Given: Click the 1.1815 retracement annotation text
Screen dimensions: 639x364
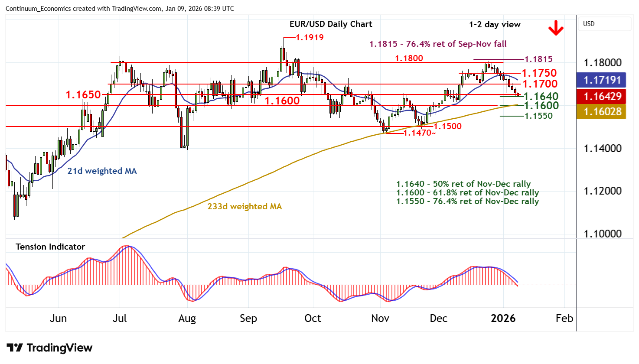Looking at the screenshot, I should 438,44.
